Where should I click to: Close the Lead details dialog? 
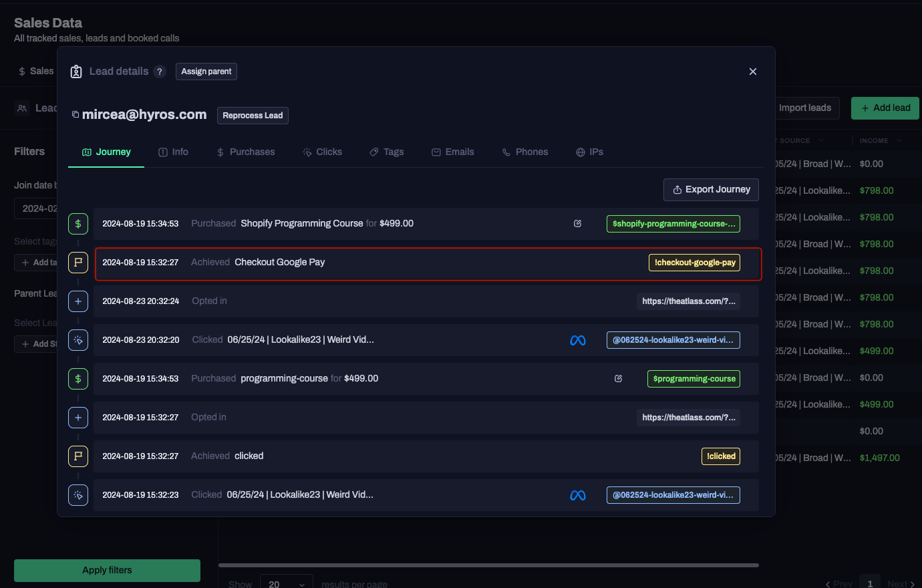click(753, 71)
